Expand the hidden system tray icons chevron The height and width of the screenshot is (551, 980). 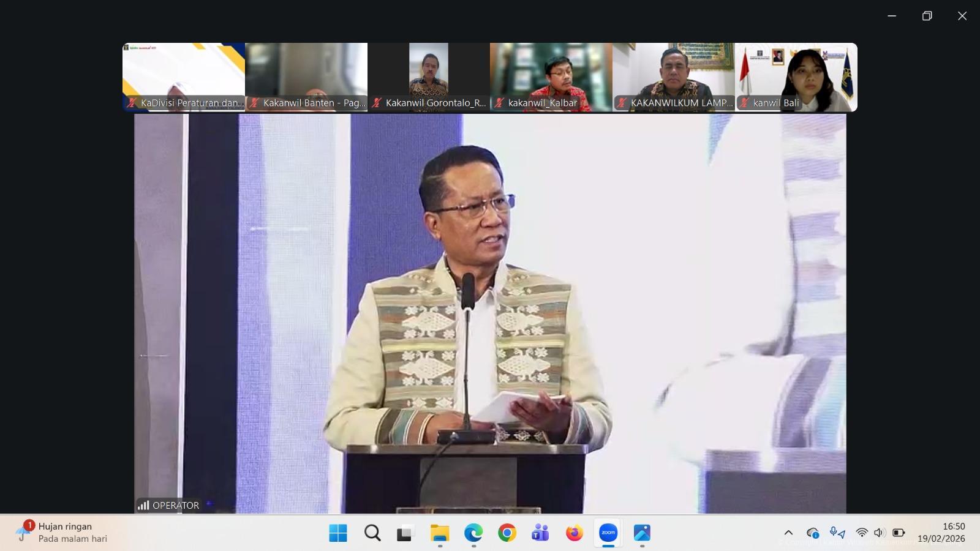788,533
